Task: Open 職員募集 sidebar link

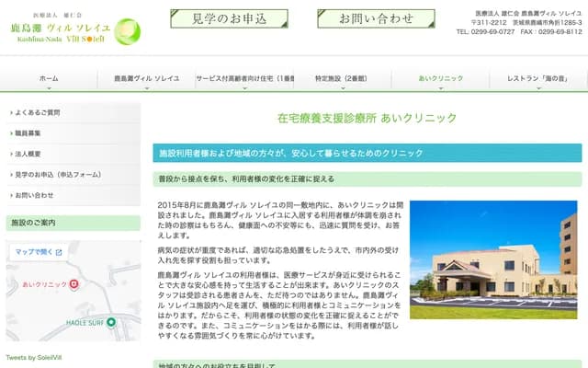Action: tap(73, 133)
